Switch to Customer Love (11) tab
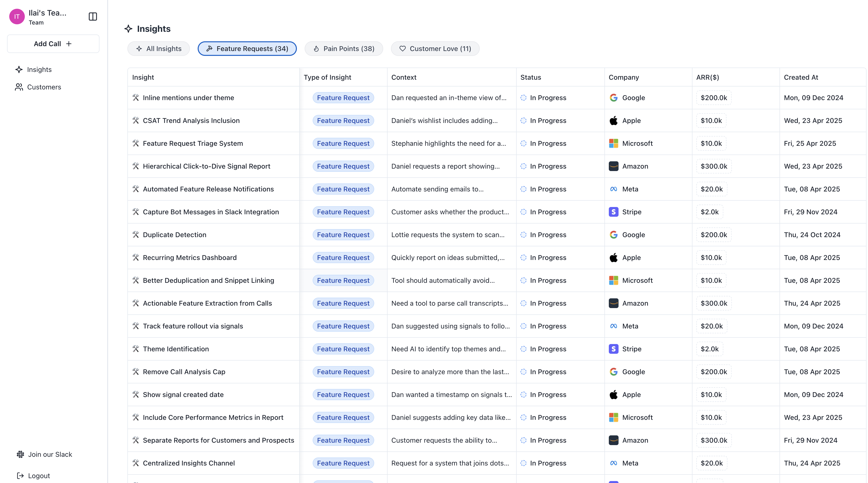This screenshot has width=868, height=483. (435, 49)
